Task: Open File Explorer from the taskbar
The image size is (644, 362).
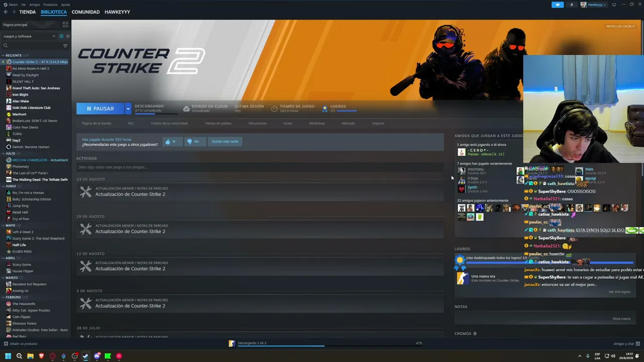Action: (x=30, y=356)
